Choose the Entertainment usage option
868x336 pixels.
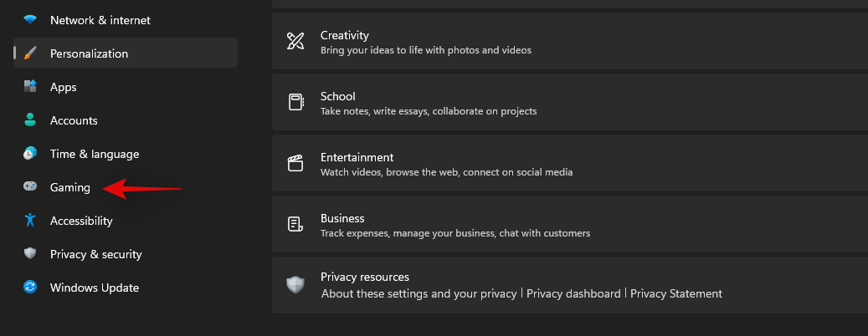(x=569, y=164)
